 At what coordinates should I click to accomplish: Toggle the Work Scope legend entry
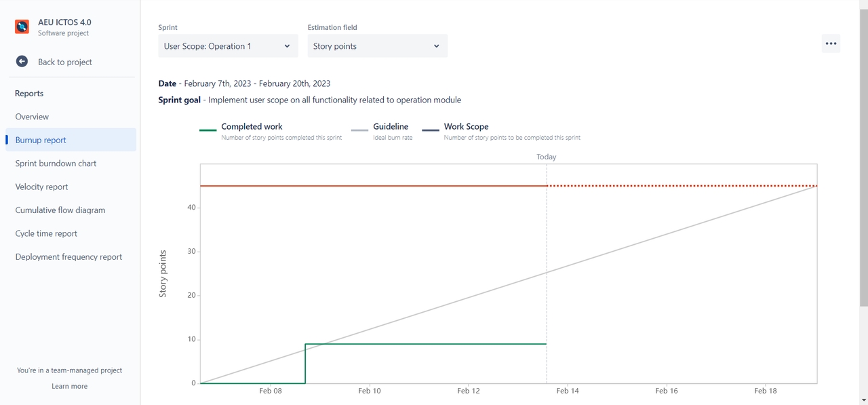point(466,127)
